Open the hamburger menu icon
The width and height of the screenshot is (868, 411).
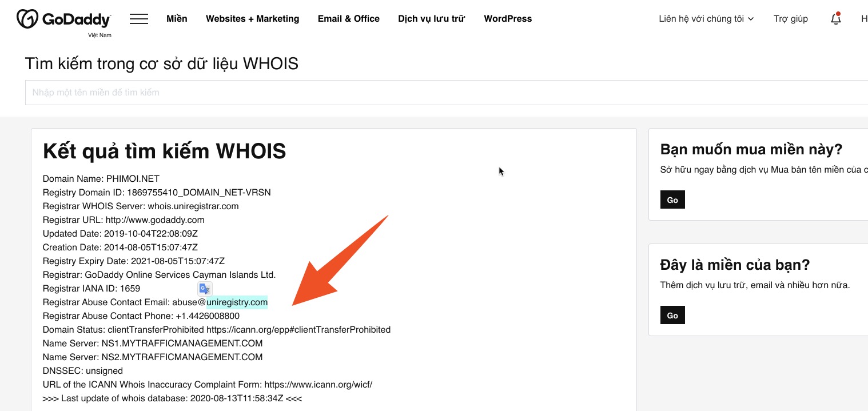click(x=139, y=19)
